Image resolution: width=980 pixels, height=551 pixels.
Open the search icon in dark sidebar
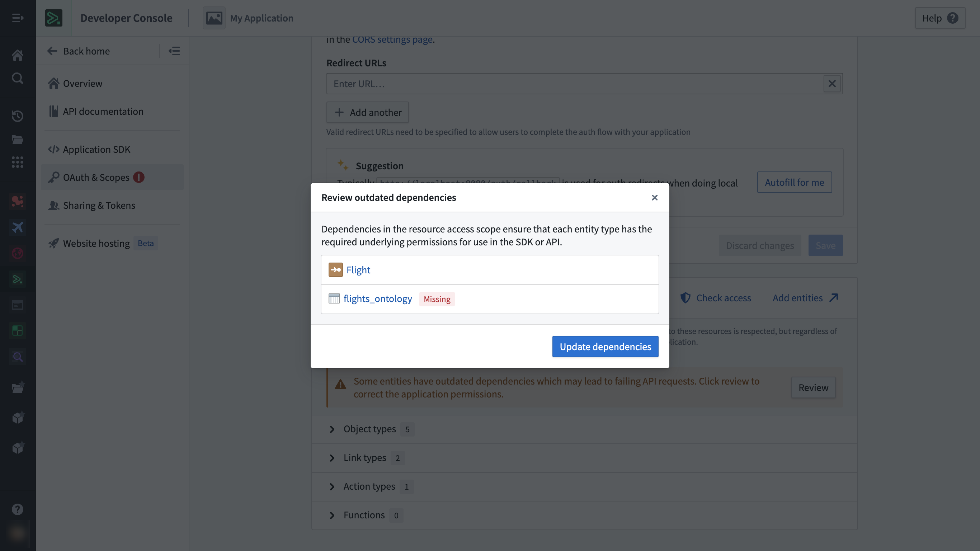[x=18, y=78]
